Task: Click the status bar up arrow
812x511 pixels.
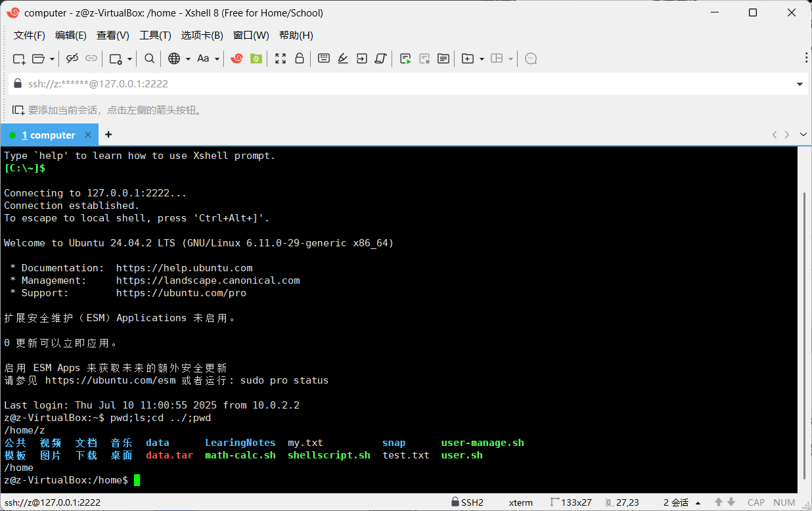Action: coord(719,502)
